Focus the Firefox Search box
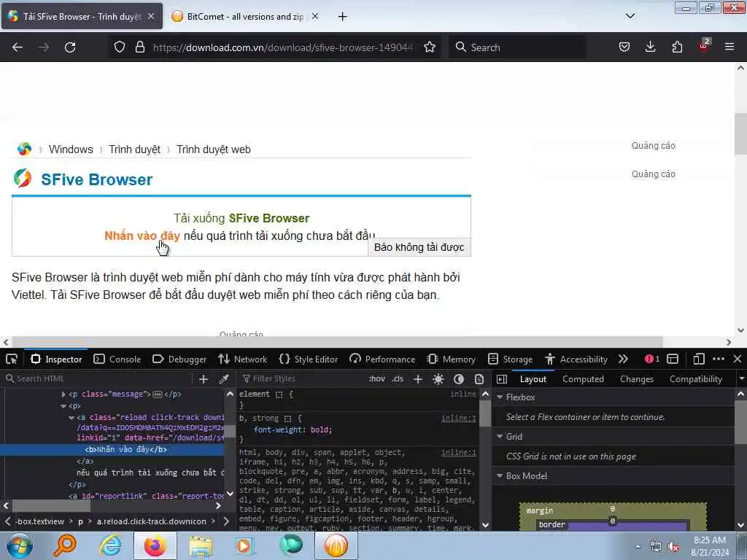The height and width of the screenshot is (560, 747). (x=517, y=47)
